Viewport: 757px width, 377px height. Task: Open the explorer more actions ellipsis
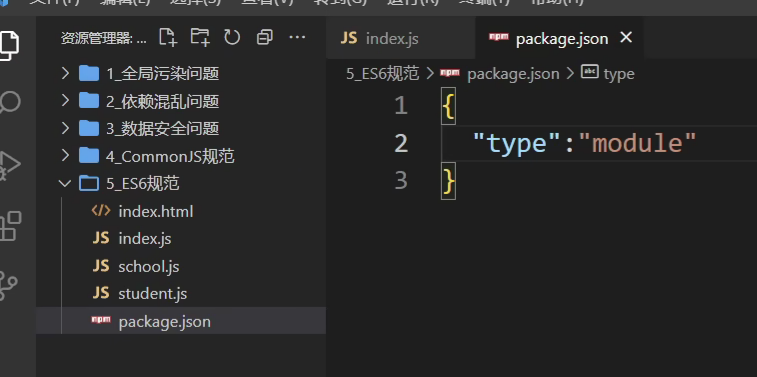tap(297, 37)
